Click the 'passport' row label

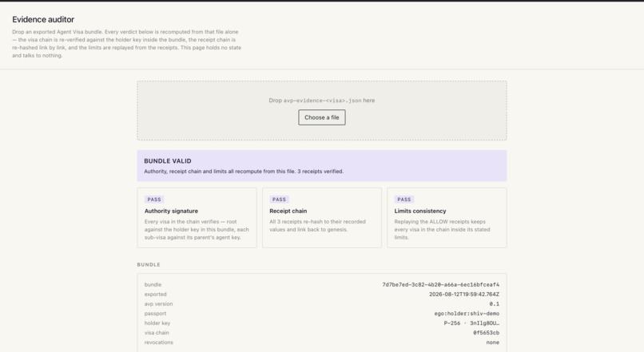[155, 314]
